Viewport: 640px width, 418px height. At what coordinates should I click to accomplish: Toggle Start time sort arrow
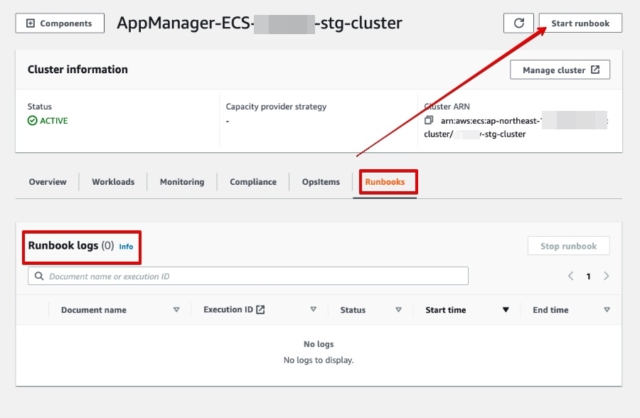[506, 310]
